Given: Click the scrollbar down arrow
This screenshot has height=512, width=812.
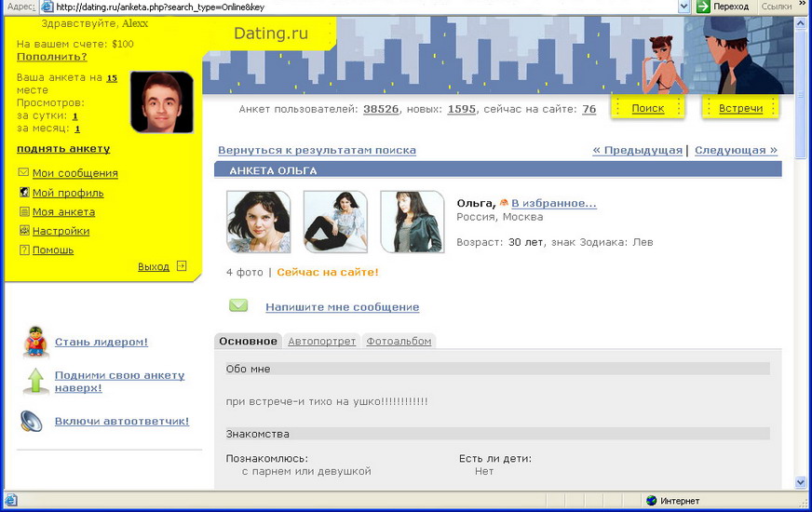Looking at the screenshot, I should (x=801, y=481).
